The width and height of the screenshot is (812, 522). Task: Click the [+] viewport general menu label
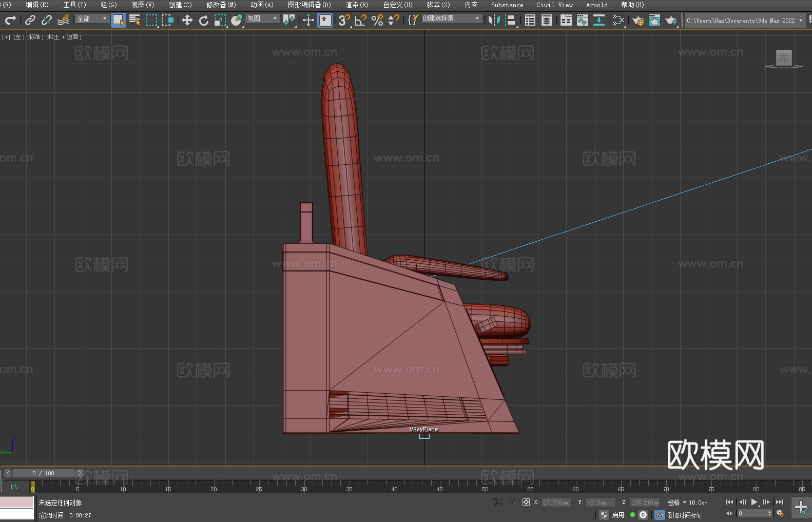[x=6, y=37]
